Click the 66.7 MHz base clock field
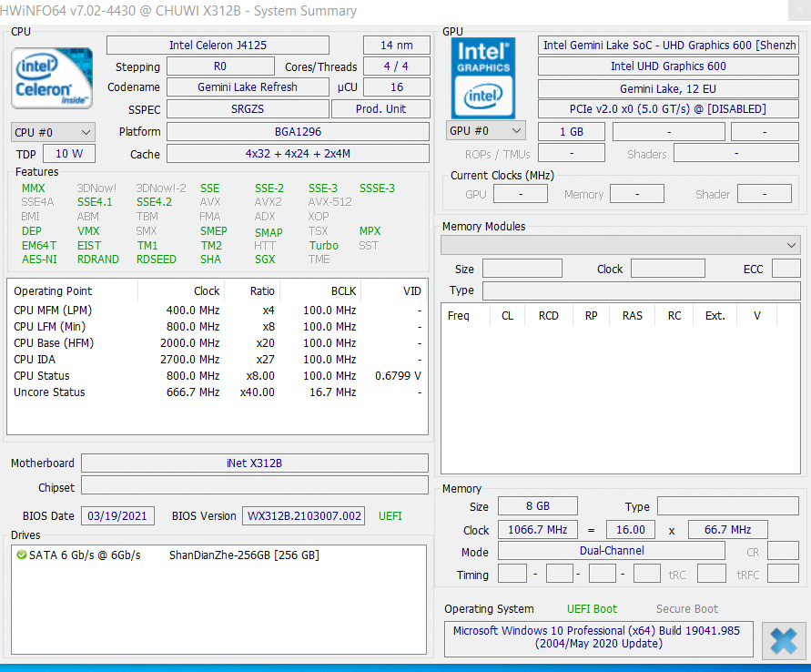 (x=728, y=530)
